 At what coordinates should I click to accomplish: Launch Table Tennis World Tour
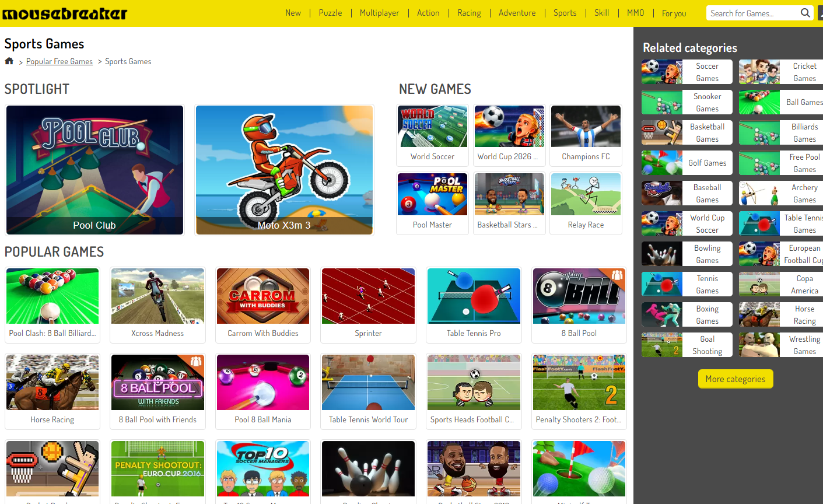click(x=368, y=391)
